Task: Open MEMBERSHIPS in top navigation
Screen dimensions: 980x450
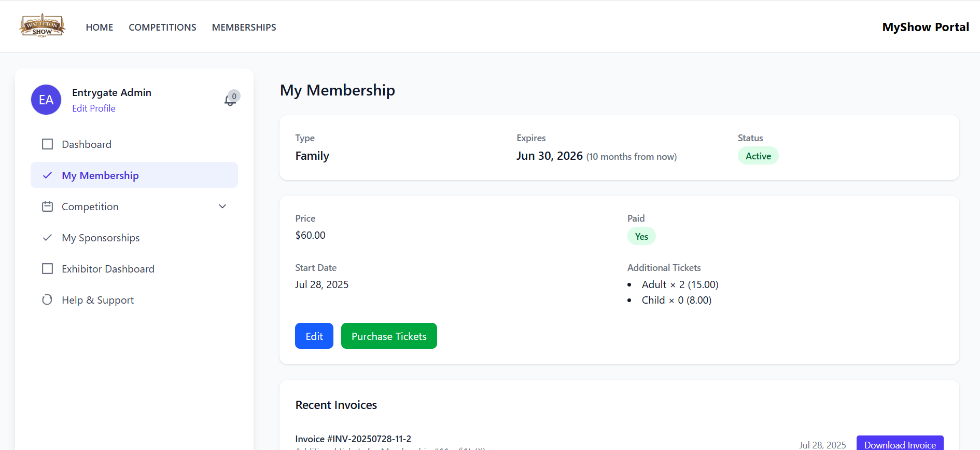Action: click(x=244, y=27)
